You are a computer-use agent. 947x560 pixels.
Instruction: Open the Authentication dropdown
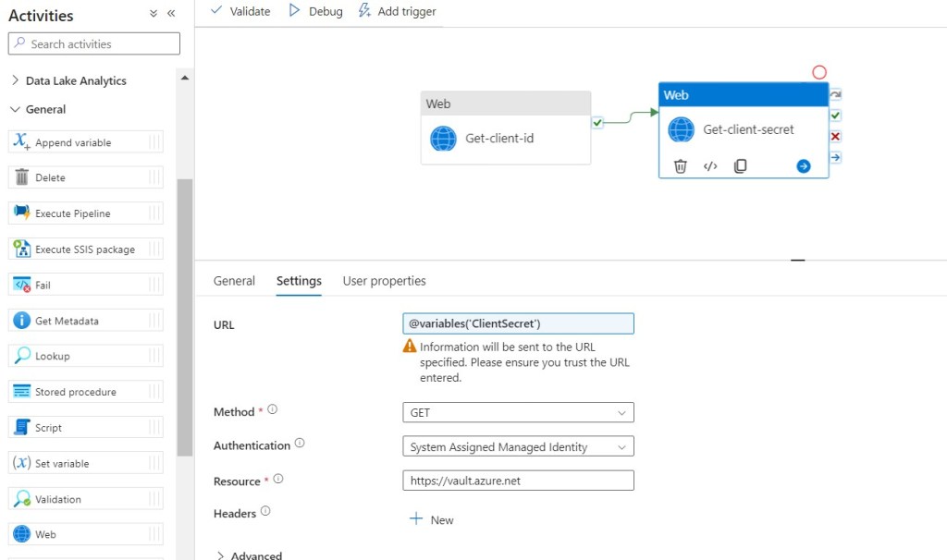click(518, 447)
